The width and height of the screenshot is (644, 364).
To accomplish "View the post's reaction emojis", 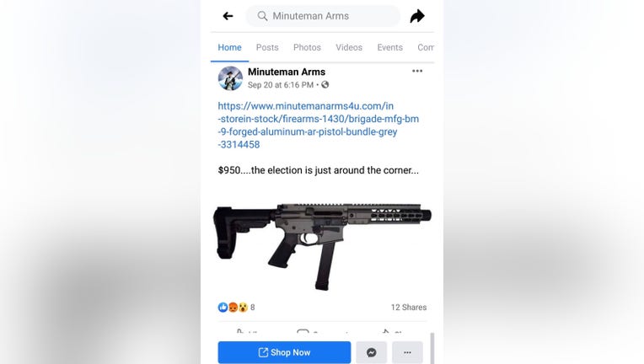I will 233,307.
